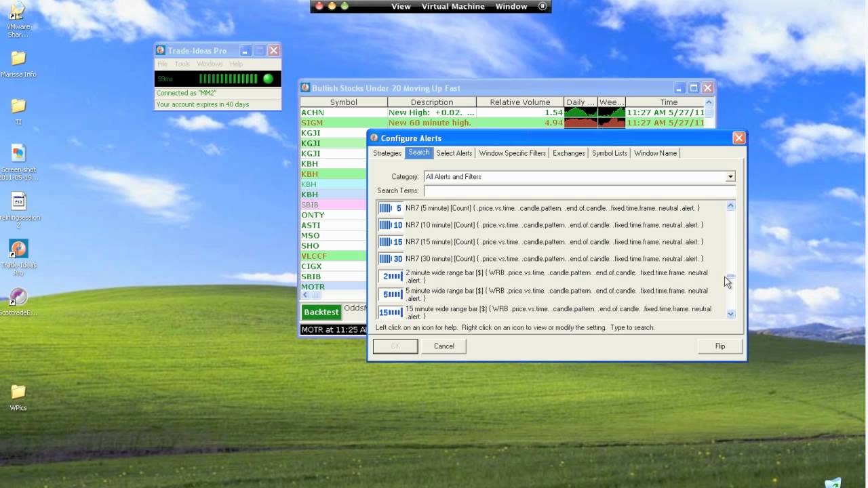Screen dimensions: 868x488
Task: Click the Bullish Stocks window title bar icon
Action: tap(305, 87)
